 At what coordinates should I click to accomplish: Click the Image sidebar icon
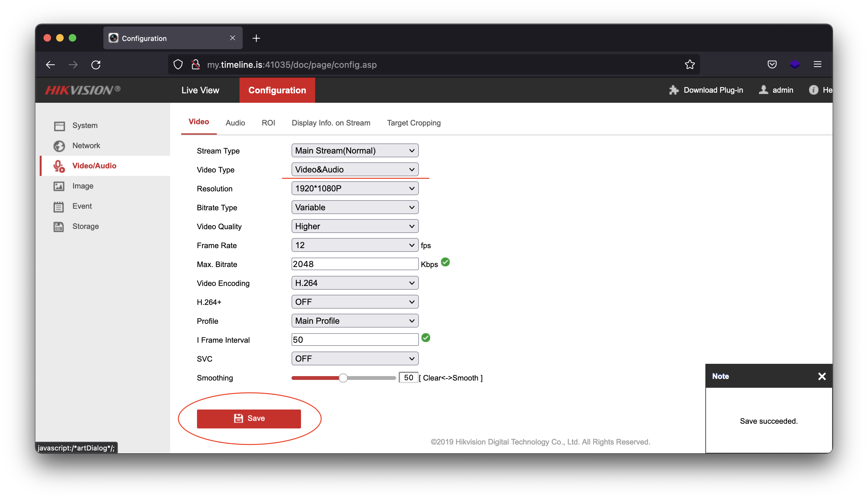[x=59, y=186]
